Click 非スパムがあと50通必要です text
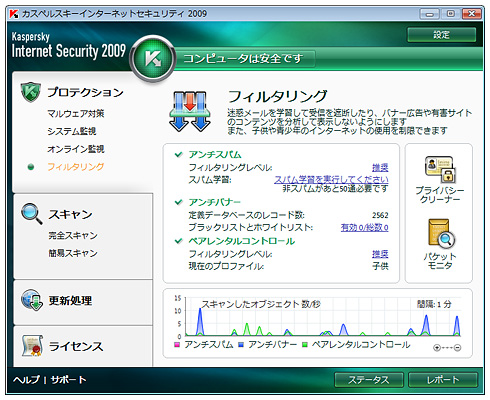The image size is (490, 400). [x=335, y=189]
